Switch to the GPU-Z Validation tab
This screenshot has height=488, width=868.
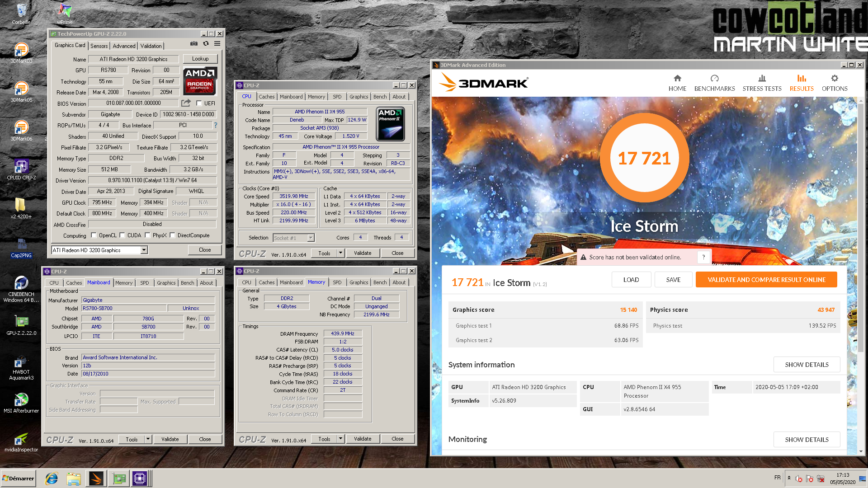[151, 46]
